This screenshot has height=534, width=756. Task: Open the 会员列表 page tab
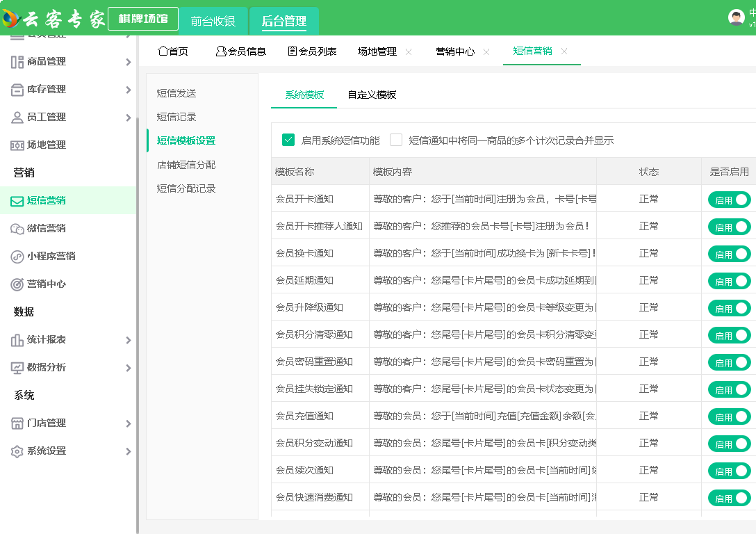point(312,51)
